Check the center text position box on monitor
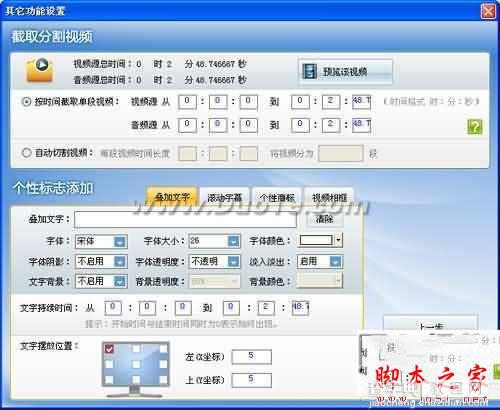Image resolution: width=500 pixels, height=410 pixels. coord(136,364)
